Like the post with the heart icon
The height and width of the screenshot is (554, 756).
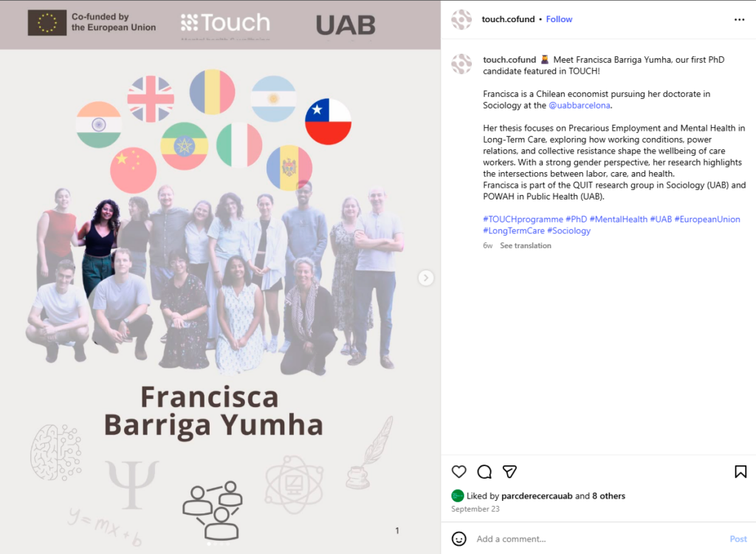point(459,471)
